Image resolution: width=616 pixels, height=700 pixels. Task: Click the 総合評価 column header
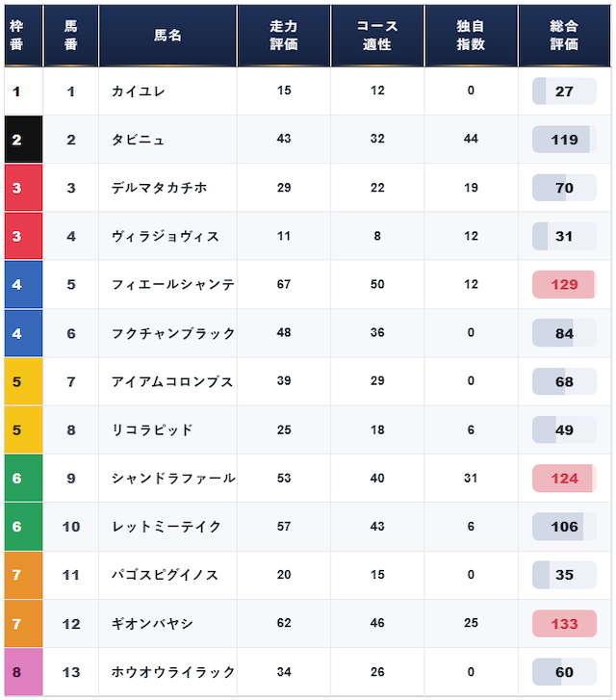(564, 36)
